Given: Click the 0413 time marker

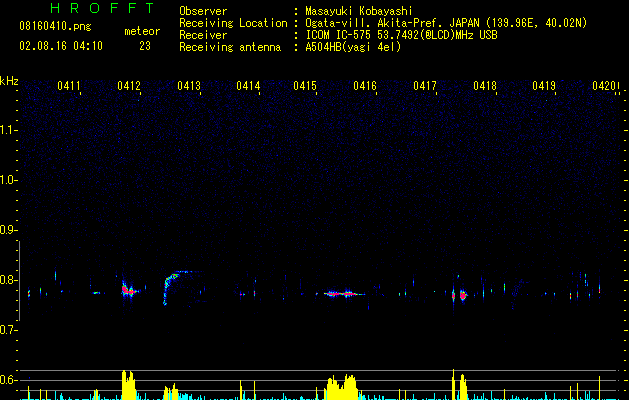Looking at the screenshot, I should click(x=189, y=86).
